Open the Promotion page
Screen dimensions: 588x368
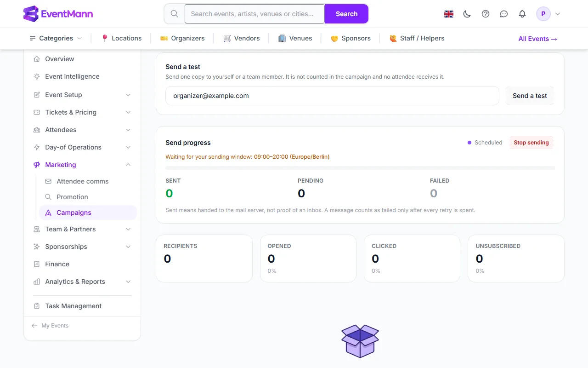88,197
